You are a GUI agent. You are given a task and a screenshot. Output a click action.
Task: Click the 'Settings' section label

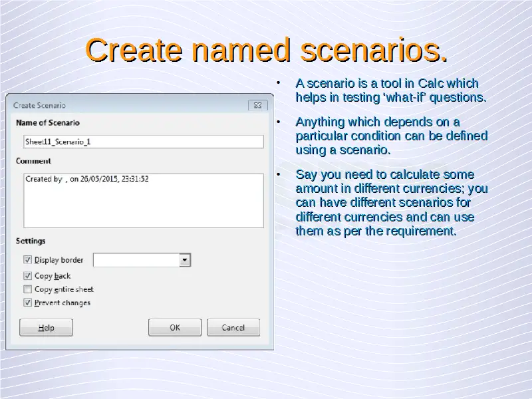(x=31, y=241)
